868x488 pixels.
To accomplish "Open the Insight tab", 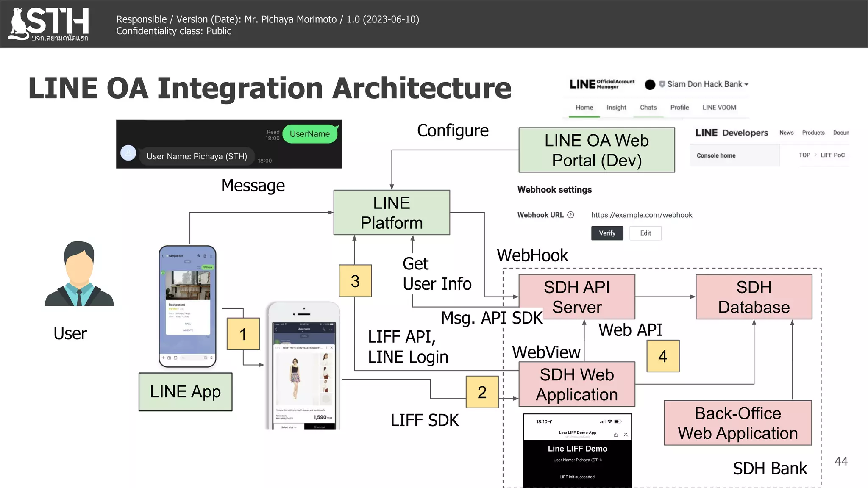I will tap(616, 108).
